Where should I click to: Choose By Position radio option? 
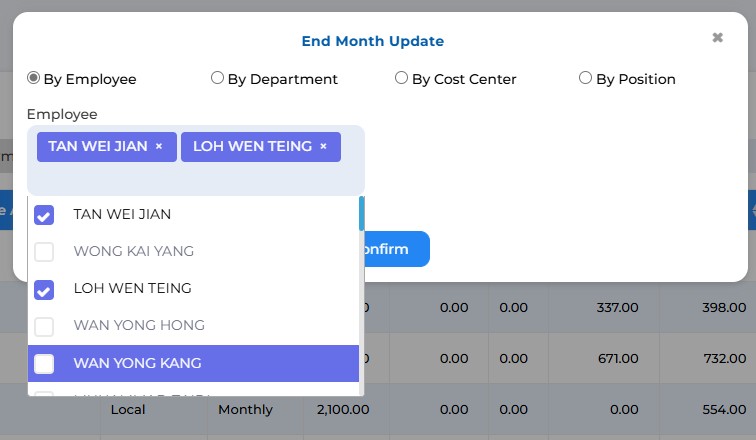[585, 78]
